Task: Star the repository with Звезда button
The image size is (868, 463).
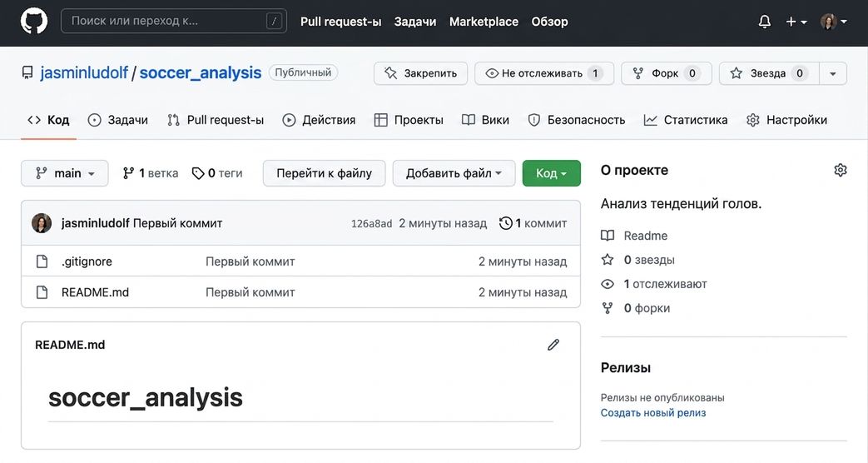Action: pos(768,73)
